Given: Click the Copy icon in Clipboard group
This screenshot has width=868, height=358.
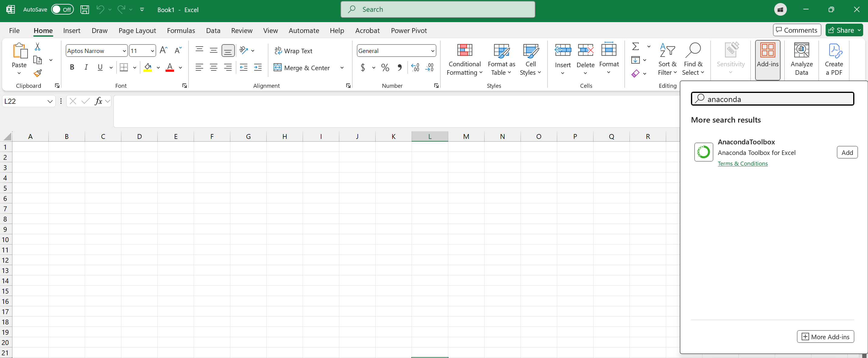Looking at the screenshot, I should (x=38, y=60).
